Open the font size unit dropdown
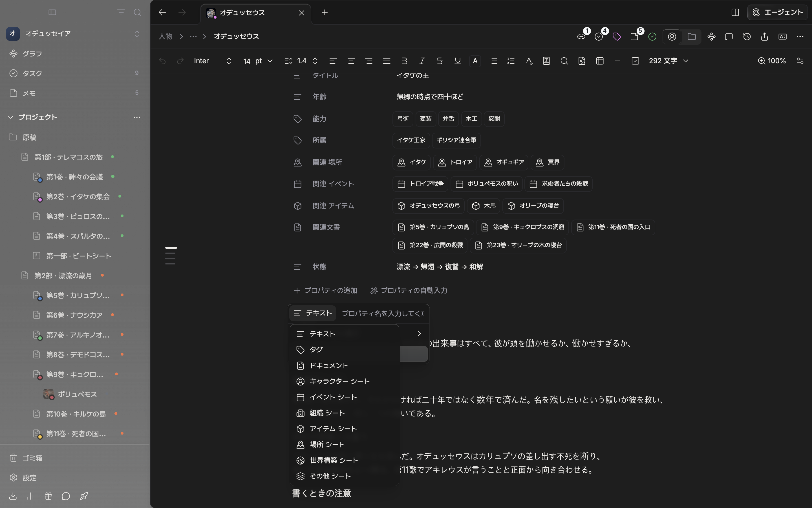This screenshot has width=812, height=508. 264,61
